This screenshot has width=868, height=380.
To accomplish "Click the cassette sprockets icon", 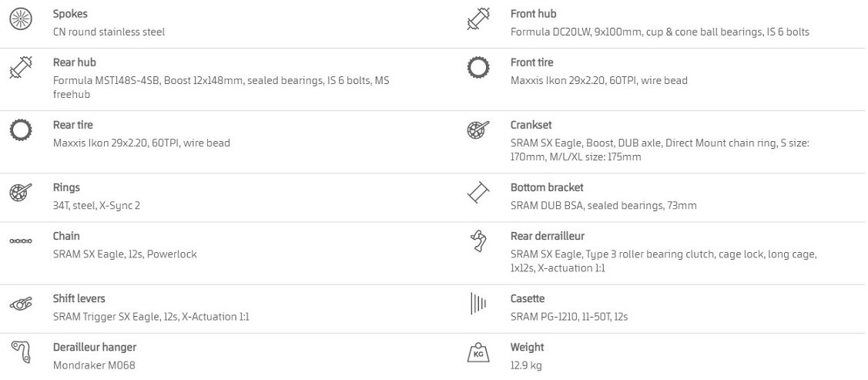I will pos(478,304).
